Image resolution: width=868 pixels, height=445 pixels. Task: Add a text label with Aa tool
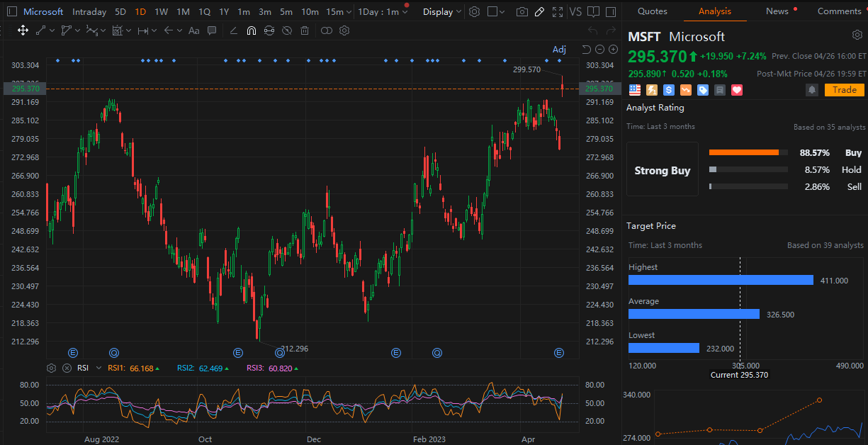(x=193, y=30)
